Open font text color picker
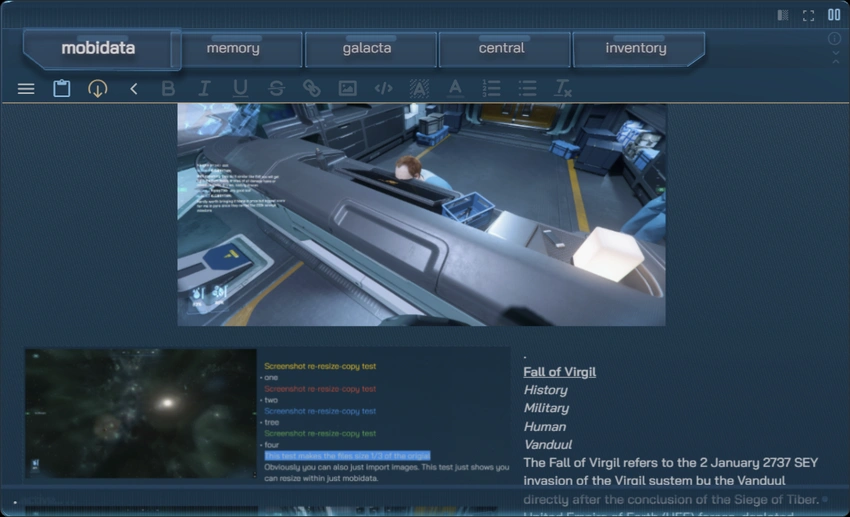Image resolution: width=850 pixels, height=517 pixels. [455, 88]
